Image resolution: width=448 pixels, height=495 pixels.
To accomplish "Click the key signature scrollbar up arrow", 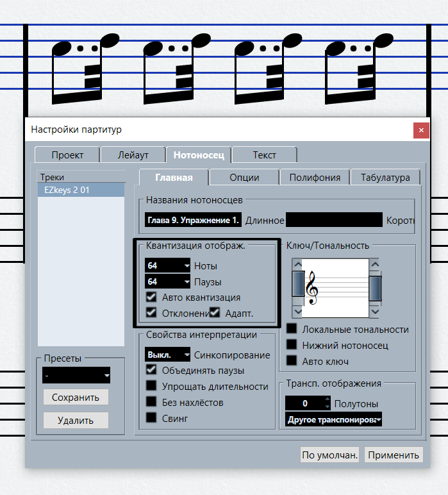I will [375, 264].
